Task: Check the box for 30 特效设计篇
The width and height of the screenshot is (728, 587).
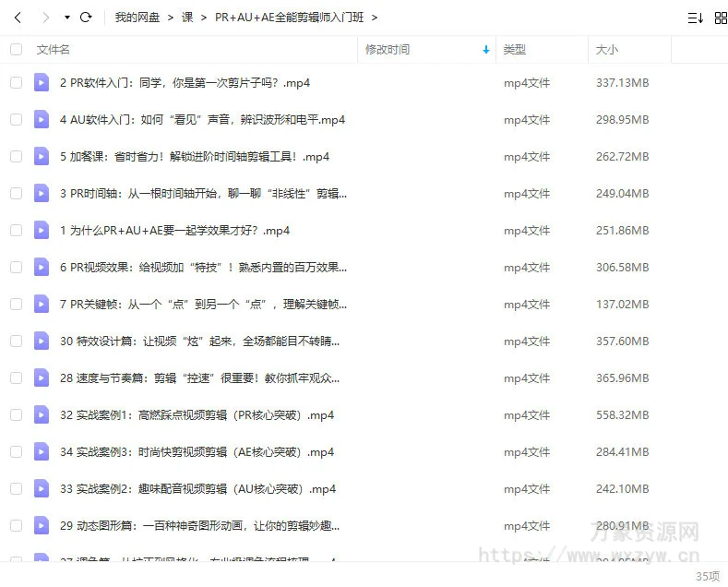Action: (x=17, y=341)
